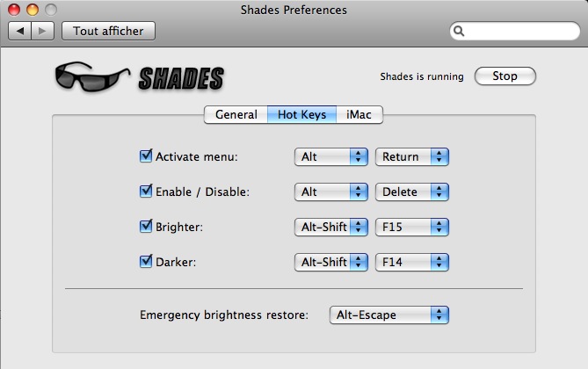Screen dimensions: 588x369
Task: Switch to the iMac tab
Action: pos(358,114)
